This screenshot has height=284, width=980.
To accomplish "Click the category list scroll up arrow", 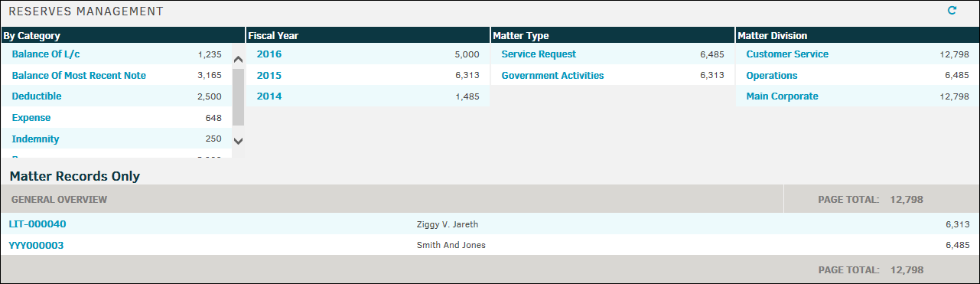I will coord(238,59).
